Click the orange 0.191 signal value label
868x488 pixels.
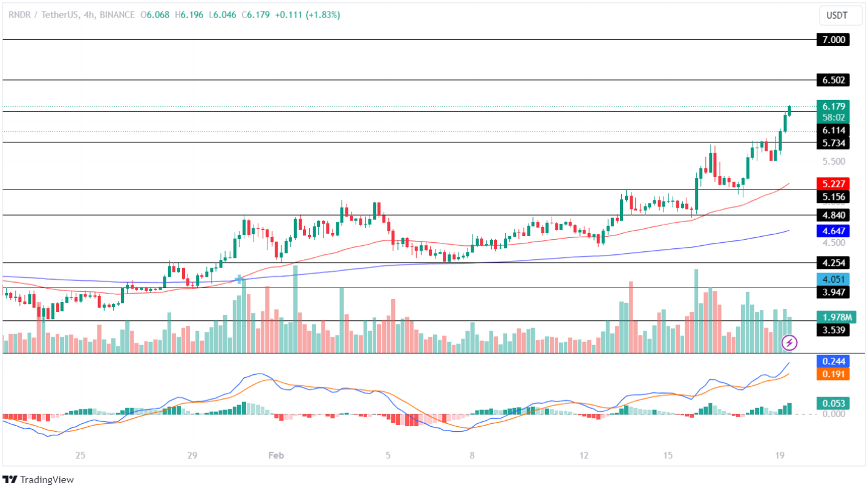click(x=832, y=374)
